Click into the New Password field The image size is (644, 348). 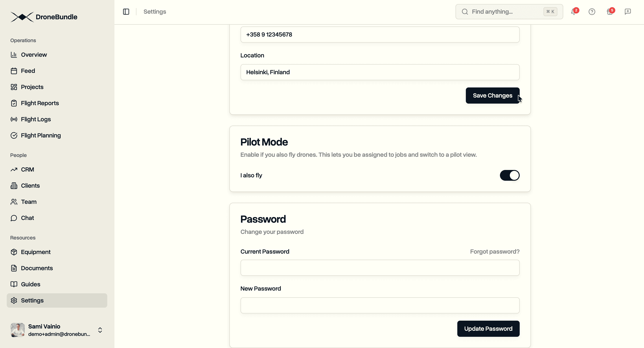(380, 305)
